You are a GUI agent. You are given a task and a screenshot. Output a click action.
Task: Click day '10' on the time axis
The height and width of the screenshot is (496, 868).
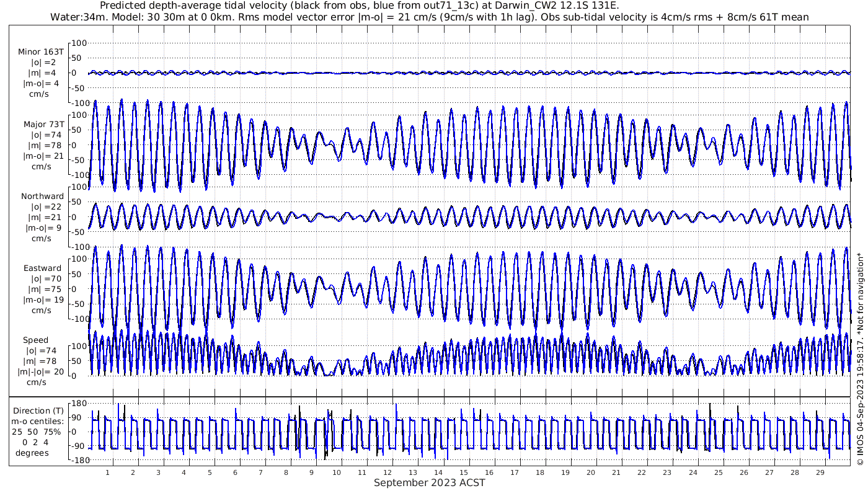pyautogui.click(x=337, y=472)
